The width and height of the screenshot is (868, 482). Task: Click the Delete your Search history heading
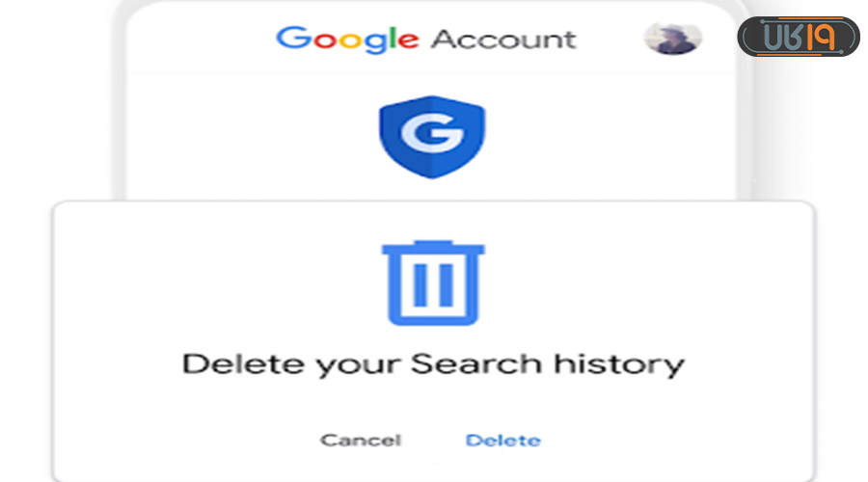pyautogui.click(x=433, y=364)
